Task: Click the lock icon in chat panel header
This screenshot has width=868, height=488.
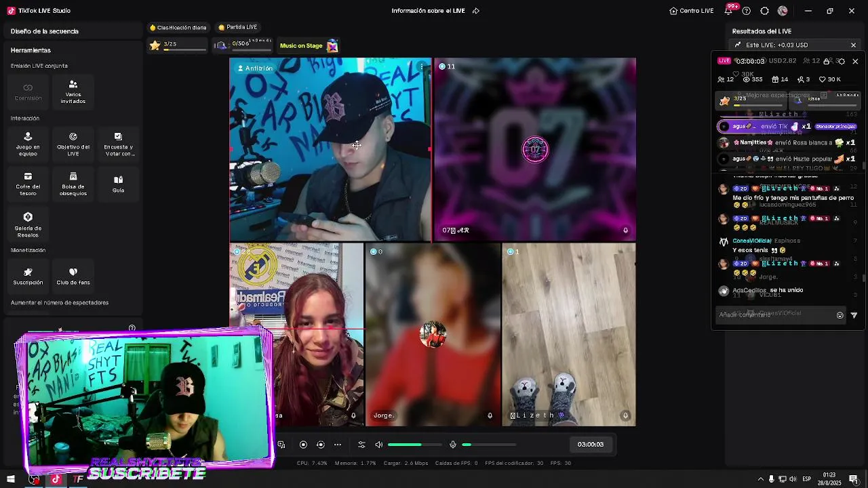Action: (x=826, y=61)
